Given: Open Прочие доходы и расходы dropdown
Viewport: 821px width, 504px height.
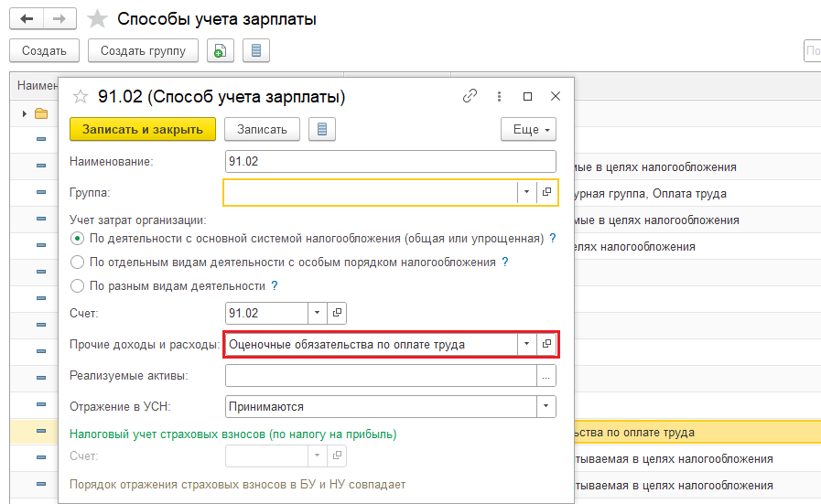Looking at the screenshot, I should (526, 344).
